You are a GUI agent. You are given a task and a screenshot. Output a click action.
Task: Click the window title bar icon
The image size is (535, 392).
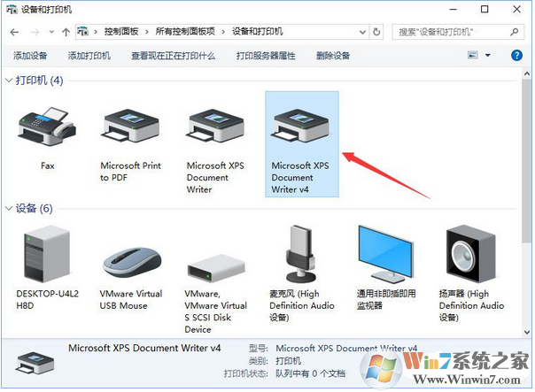pyautogui.click(x=12, y=9)
